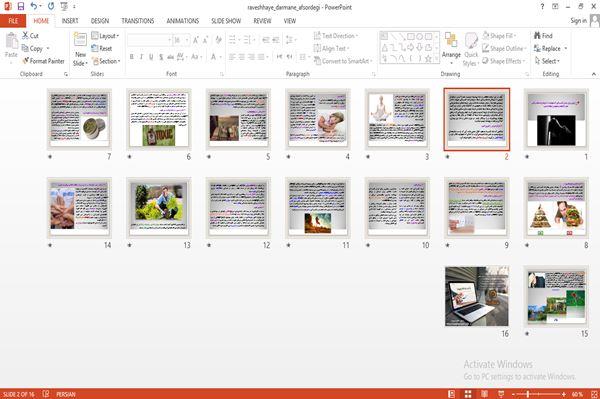Open the Shape Fill dropdown
This screenshot has height=399, width=600.
(499, 36)
